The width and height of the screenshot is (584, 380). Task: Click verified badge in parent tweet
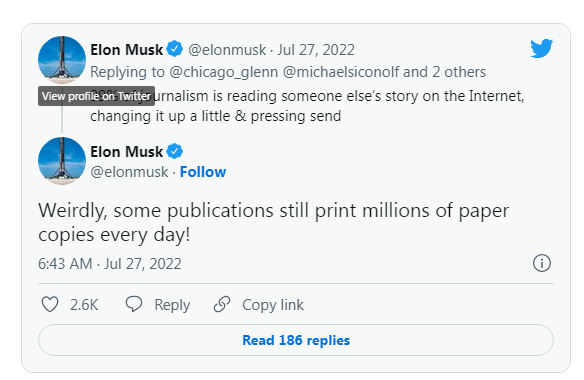[174, 49]
